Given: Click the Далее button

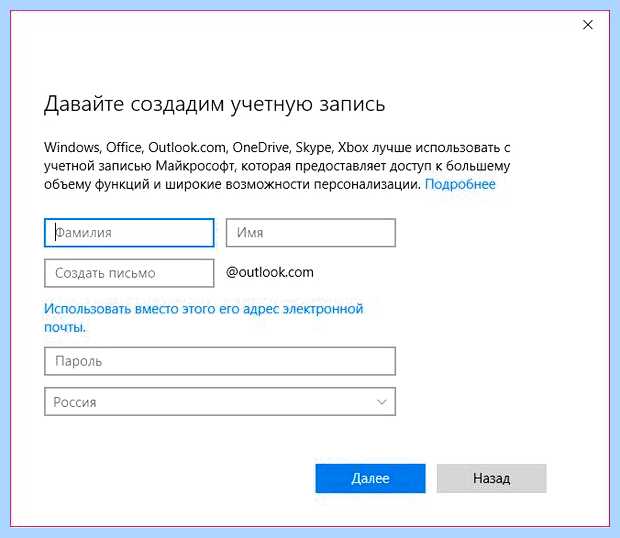Looking at the screenshot, I should pyautogui.click(x=370, y=478).
